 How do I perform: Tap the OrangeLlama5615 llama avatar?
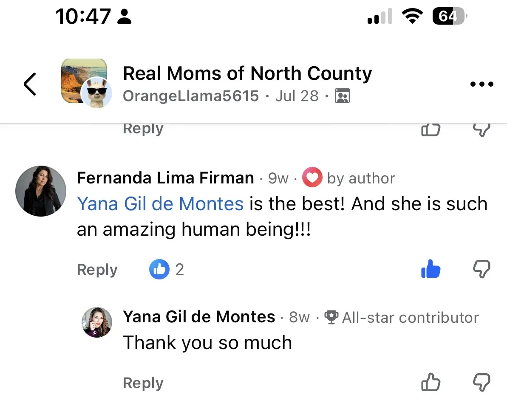click(96, 93)
